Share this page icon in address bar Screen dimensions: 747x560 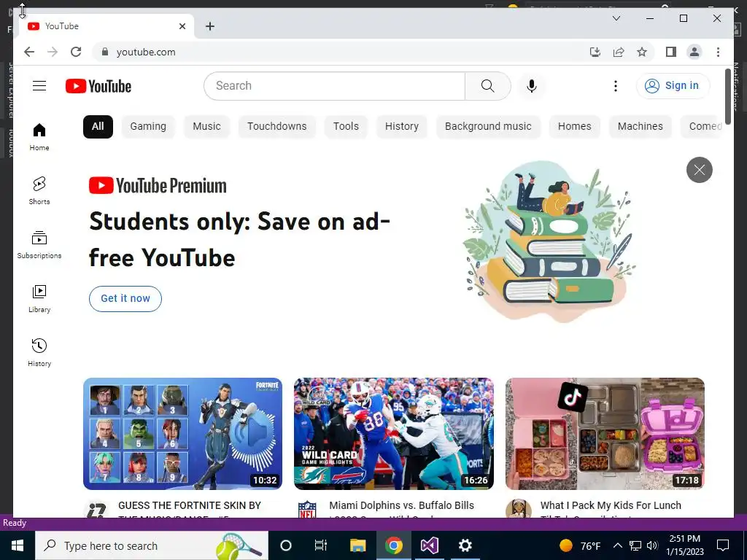619,52
